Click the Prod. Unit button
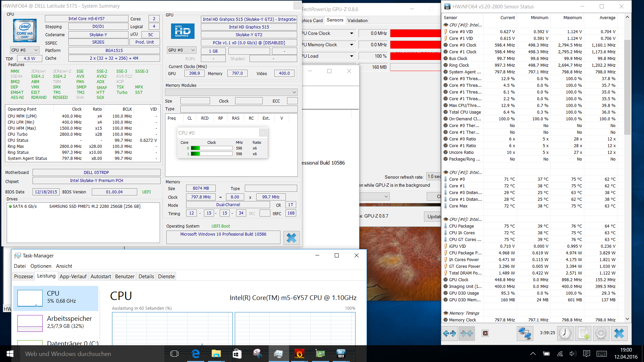The height and width of the screenshot is (362, 644). tap(145, 42)
